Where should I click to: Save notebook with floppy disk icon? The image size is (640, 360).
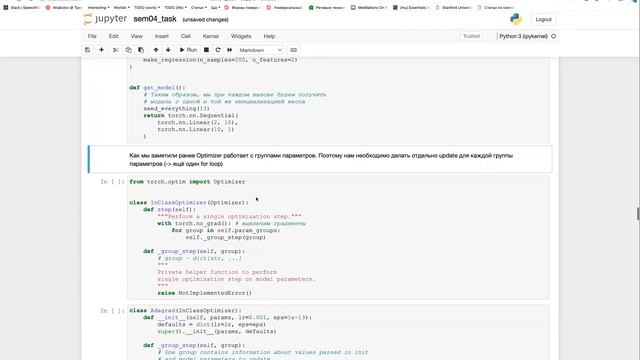click(87, 50)
